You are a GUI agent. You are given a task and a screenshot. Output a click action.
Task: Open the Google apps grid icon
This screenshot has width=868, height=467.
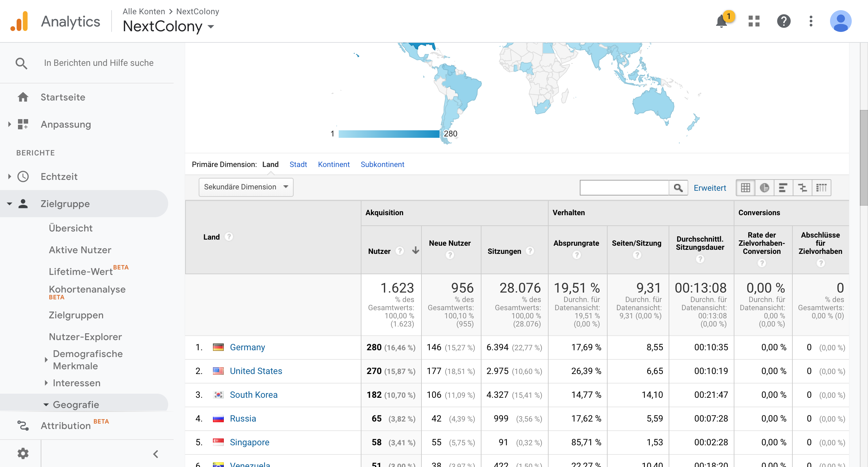[754, 21]
